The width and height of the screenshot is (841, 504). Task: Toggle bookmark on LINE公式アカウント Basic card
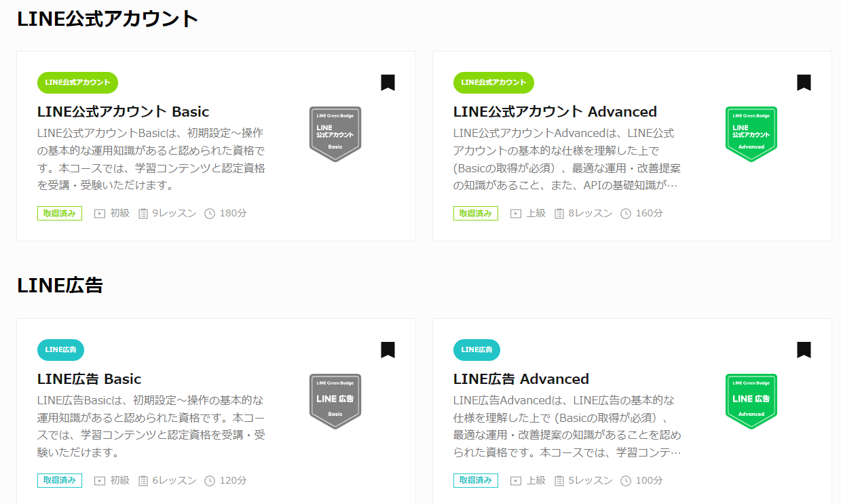pyautogui.click(x=388, y=83)
